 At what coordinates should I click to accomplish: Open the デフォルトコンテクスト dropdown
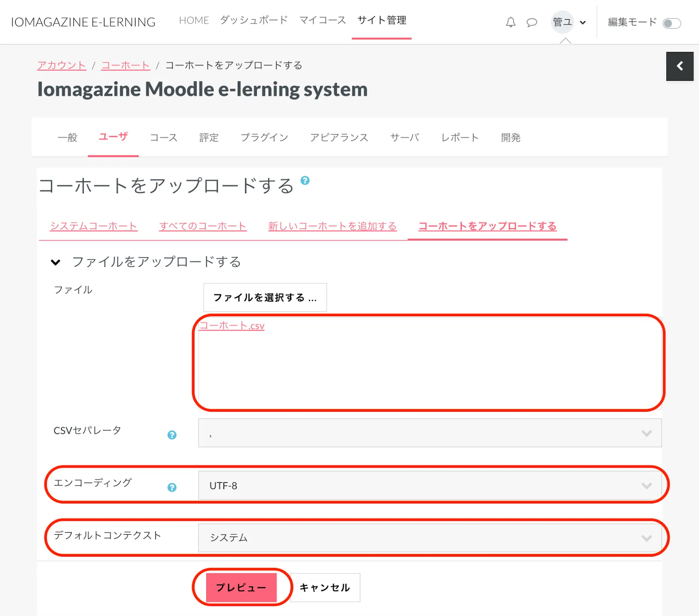click(429, 538)
